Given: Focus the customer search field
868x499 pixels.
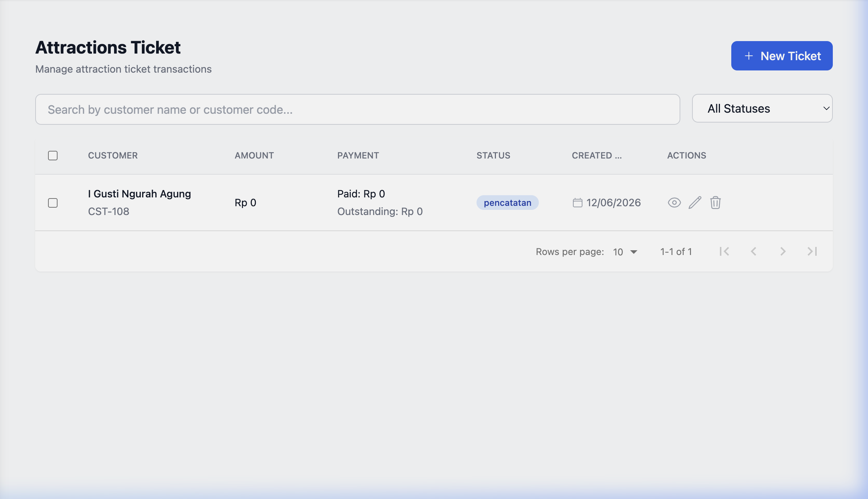Looking at the screenshot, I should (x=358, y=109).
